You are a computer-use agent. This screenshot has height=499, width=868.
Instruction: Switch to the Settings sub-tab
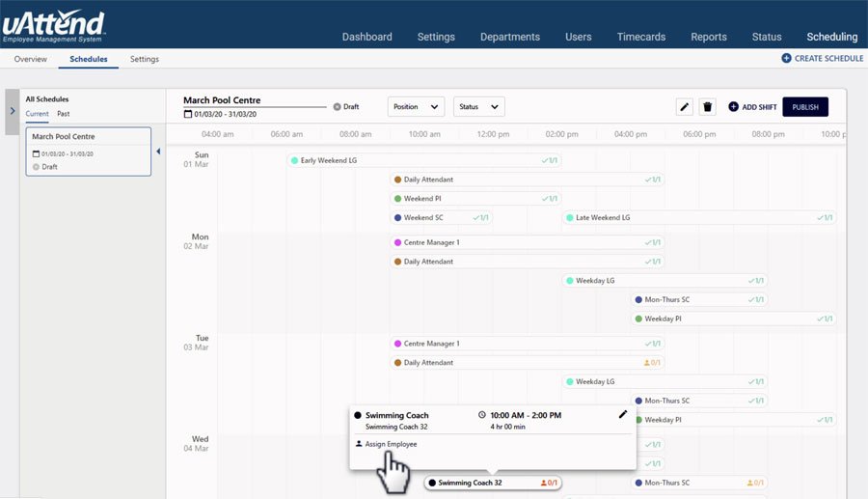coord(145,59)
